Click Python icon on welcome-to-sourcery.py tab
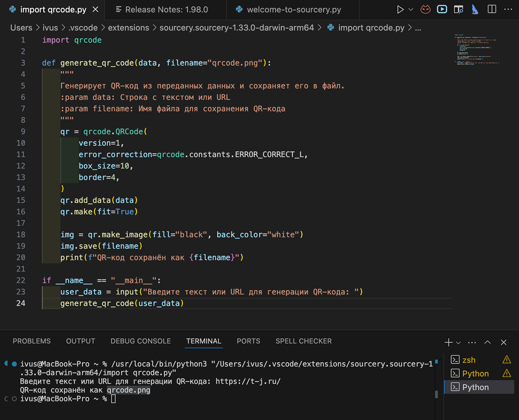519x420 pixels. (239, 10)
